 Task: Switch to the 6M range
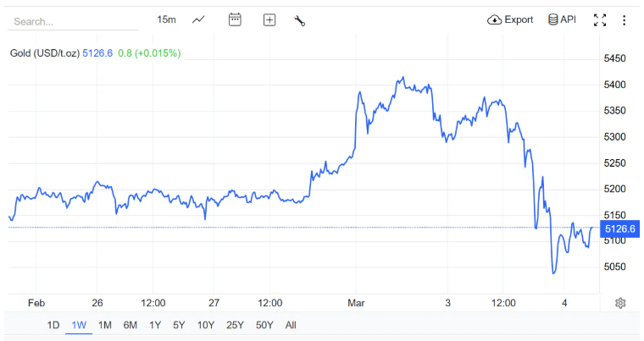coord(130,325)
